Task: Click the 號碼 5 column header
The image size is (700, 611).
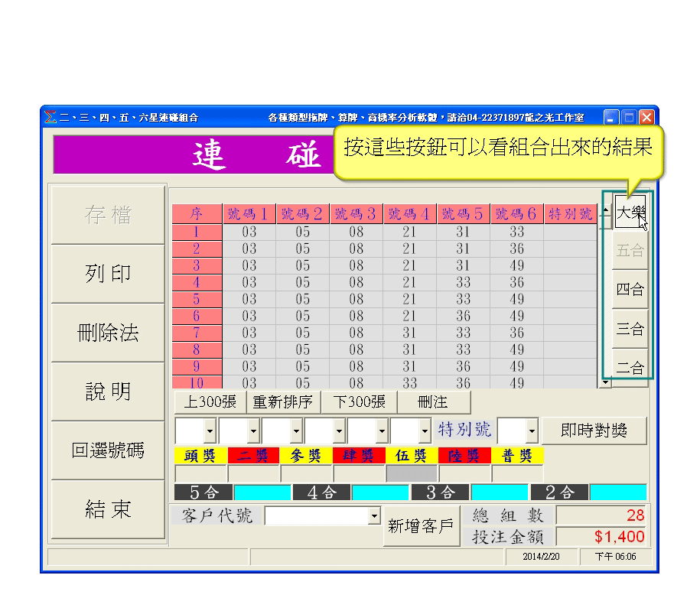Action: pyautogui.click(x=464, y=214)
